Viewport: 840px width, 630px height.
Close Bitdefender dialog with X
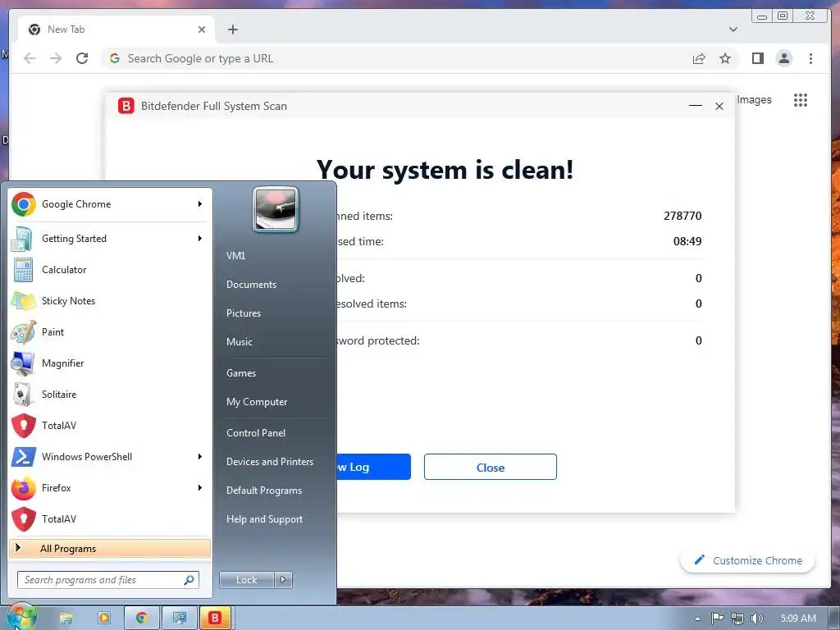[719, 106]
